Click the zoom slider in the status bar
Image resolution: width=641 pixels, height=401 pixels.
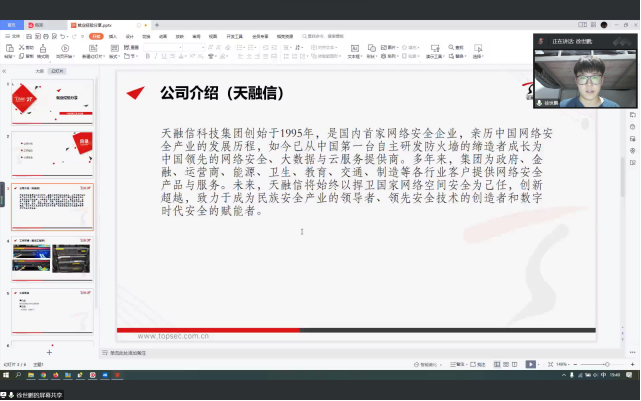(x=592, y=364)
